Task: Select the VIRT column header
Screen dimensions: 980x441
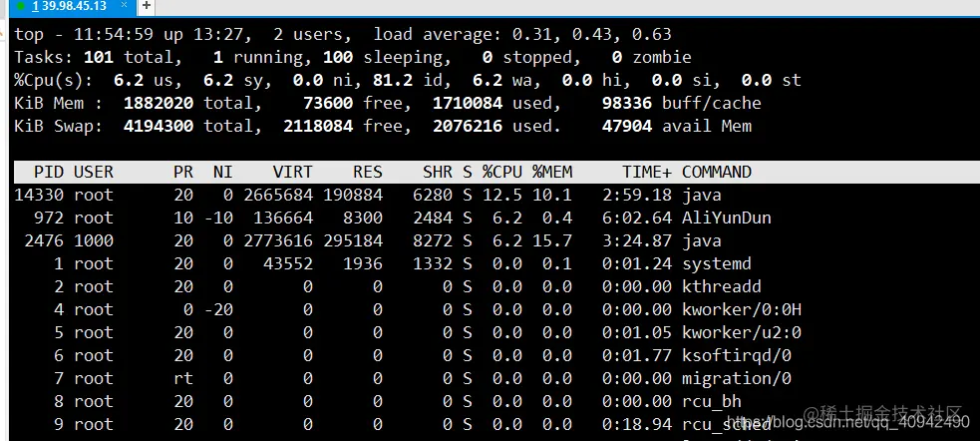Action: (x=292, y=172)
